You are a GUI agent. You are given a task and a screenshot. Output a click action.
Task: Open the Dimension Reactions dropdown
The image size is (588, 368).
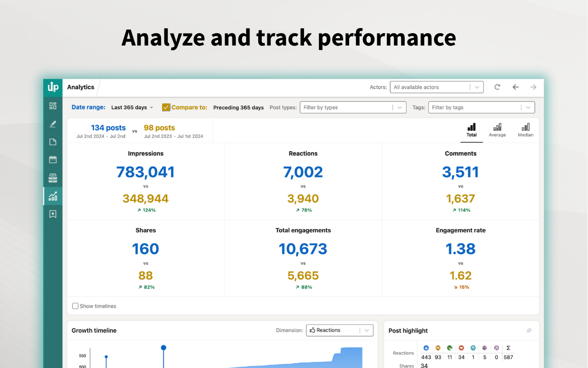[x=339, y=330]
